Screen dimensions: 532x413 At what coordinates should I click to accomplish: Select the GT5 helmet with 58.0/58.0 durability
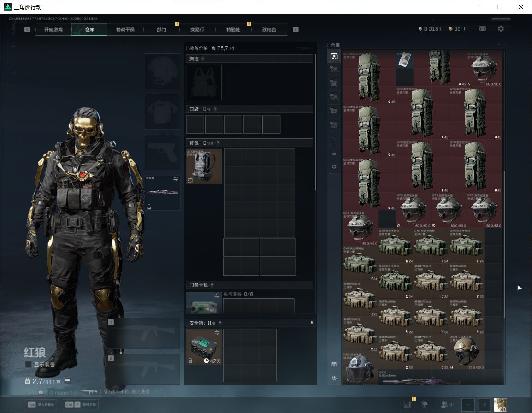(x=484, y=210)
